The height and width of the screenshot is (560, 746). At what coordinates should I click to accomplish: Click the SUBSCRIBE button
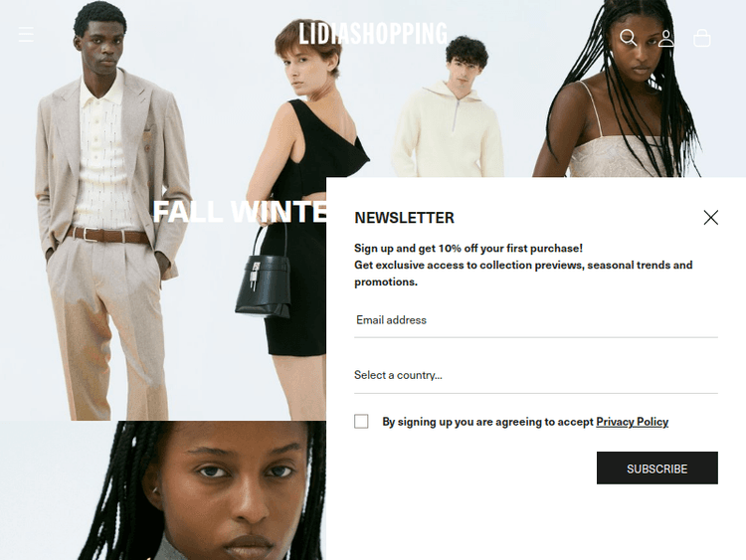click(657, 468)
